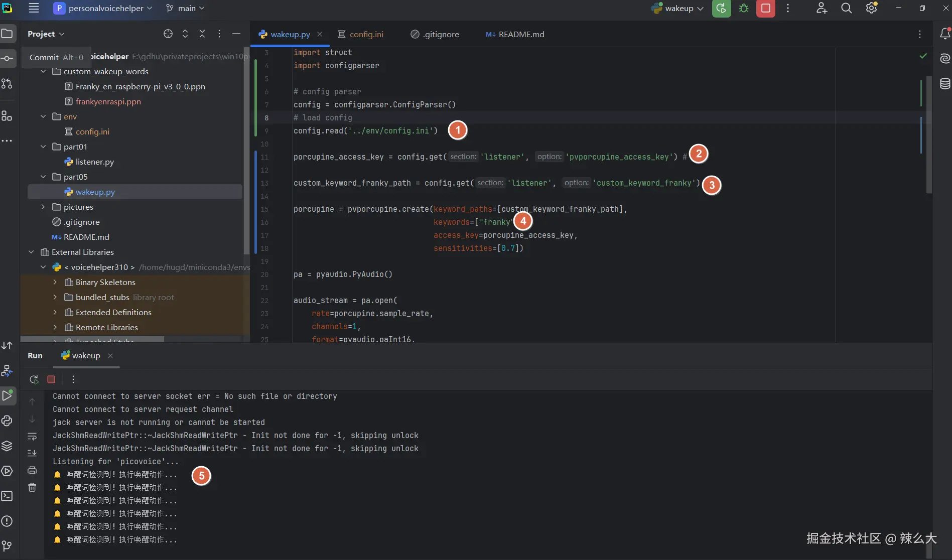Open the wakeup run configuration selector
This screenshot has height=560, width=952.
coord(678,9)
